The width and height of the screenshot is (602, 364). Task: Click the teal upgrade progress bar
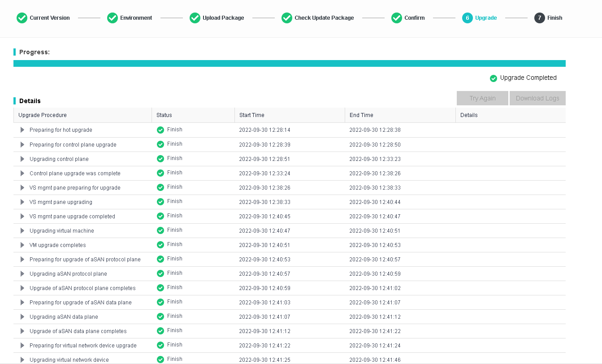[x=289, y=64]
